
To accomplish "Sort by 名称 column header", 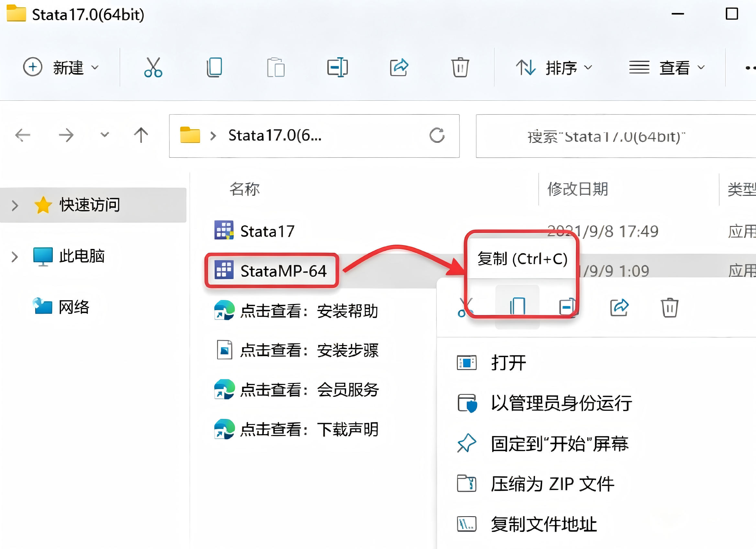I will 245,189.
